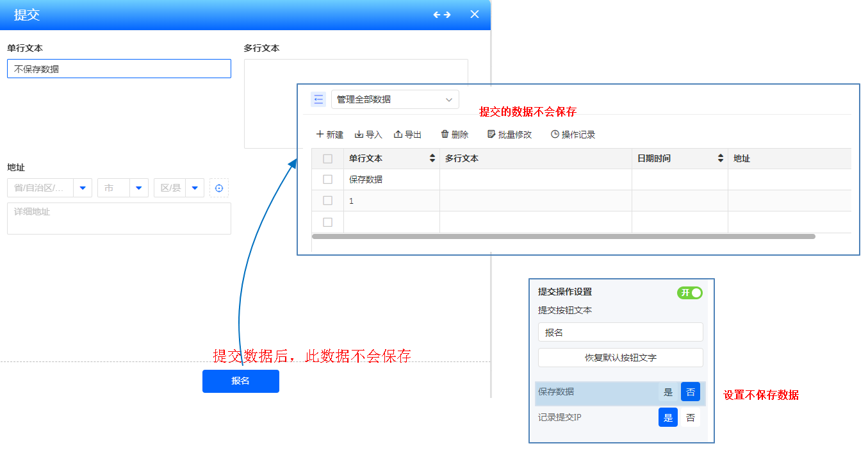This screenshot has height=455, width=868.
Task: Click the 导出 export icon button
Action: [407, 135]
